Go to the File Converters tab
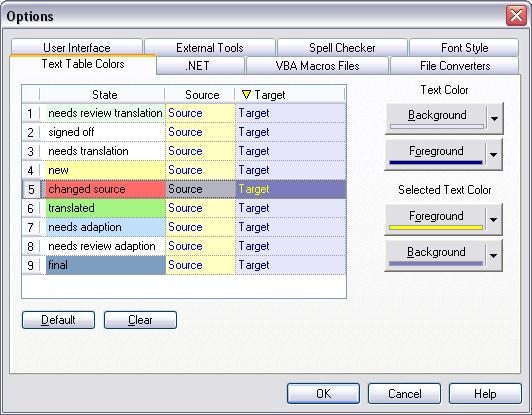532x415 pixels. click(x=455, y=65)
